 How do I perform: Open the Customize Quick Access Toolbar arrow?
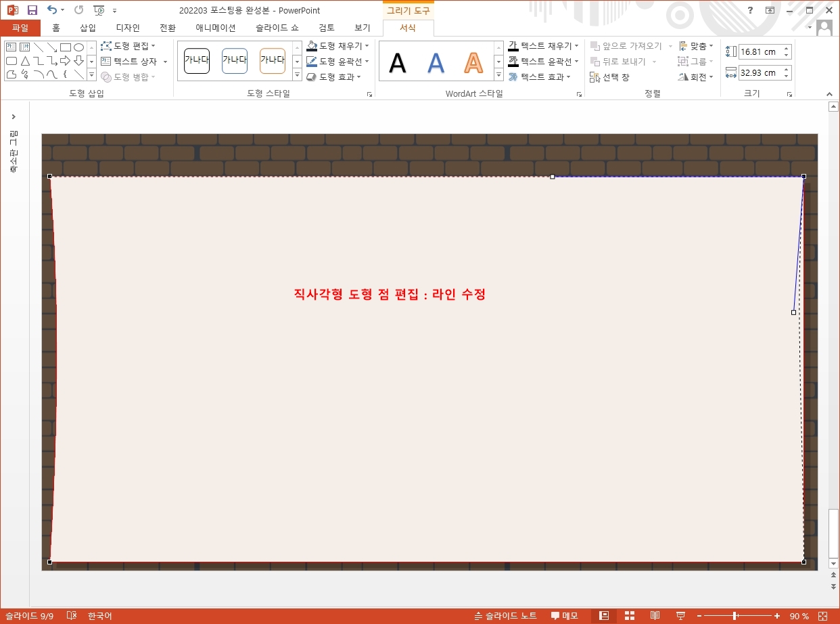(x=114, y=11)
